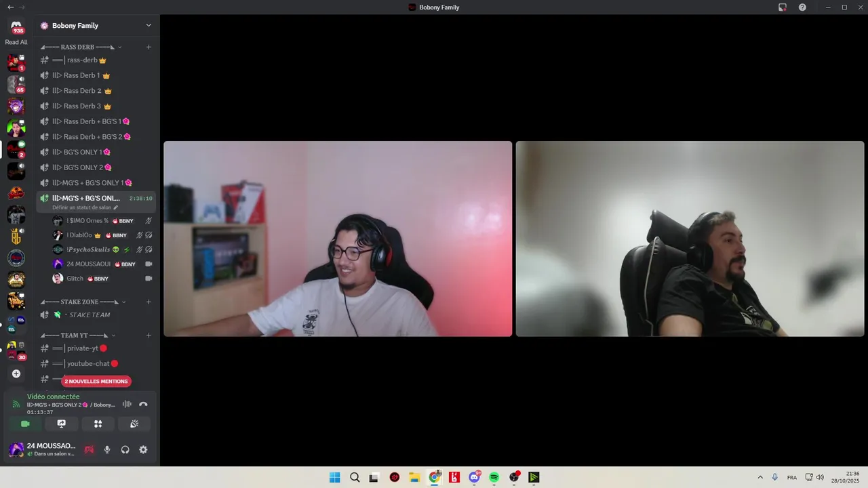Join Rass Derb + BG'S 1 voice channel
This screenshot has width=868, height=488.
pos(96,121)
